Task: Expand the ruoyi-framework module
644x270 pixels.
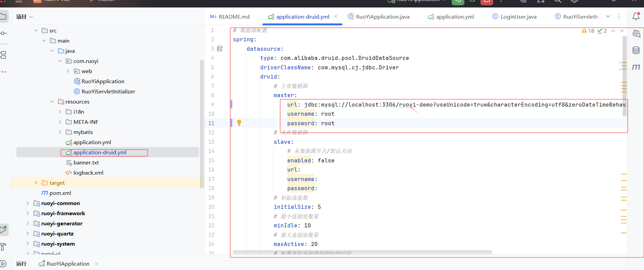Action: tap(28, 213)
